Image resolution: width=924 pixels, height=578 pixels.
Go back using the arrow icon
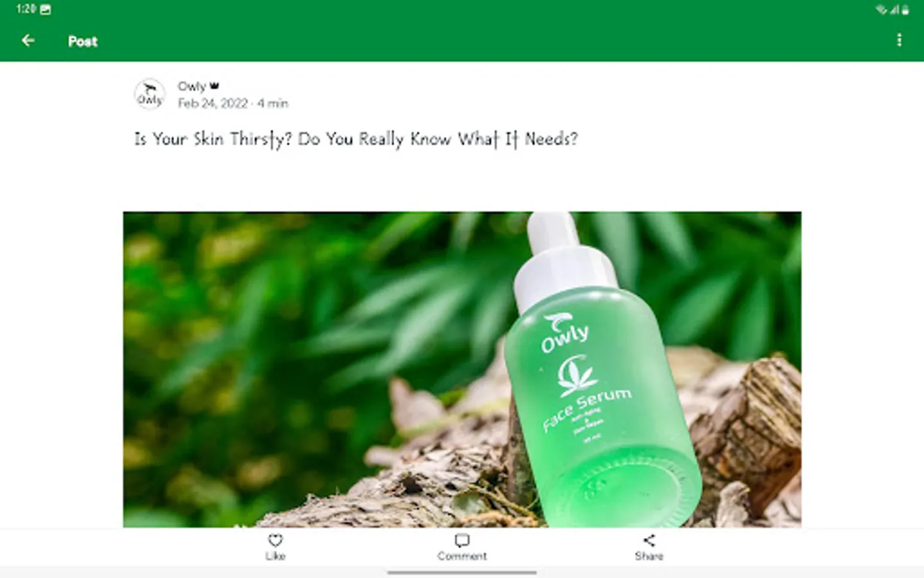(28, 40)
